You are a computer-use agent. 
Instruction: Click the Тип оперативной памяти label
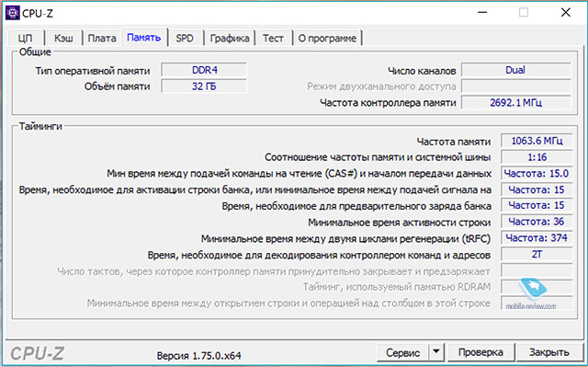[x=93, y=71]
